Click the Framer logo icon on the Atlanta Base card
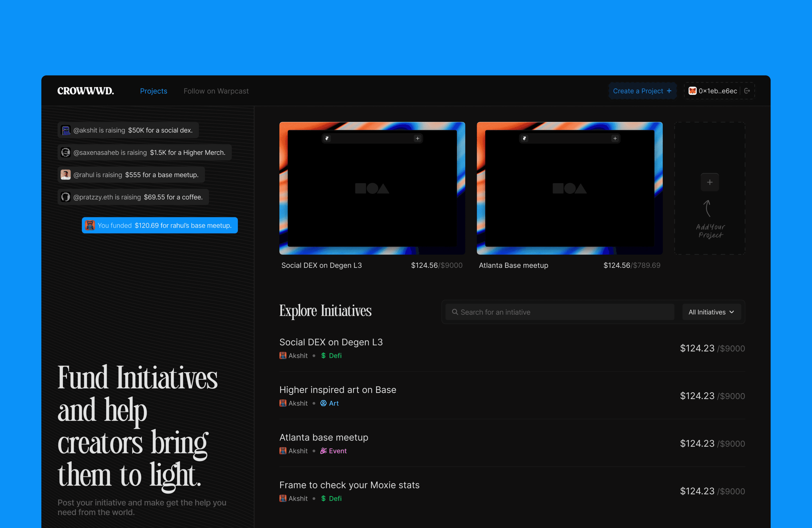The height and width of the screenshot is (528, 812). [525, 138]
